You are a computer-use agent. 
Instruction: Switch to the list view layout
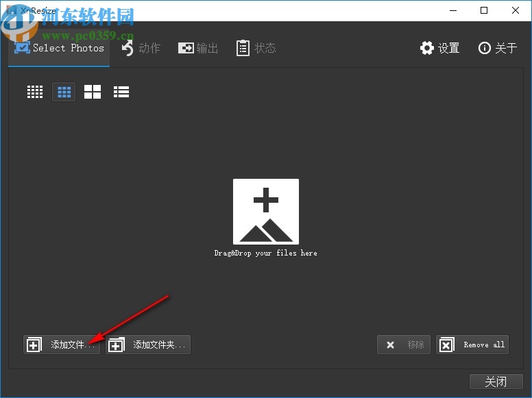point(121,92)
